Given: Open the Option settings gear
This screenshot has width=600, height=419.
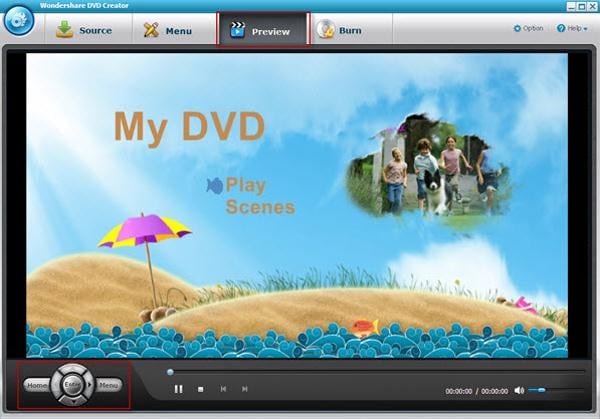Looking at the screenshot, I should 528,28.
